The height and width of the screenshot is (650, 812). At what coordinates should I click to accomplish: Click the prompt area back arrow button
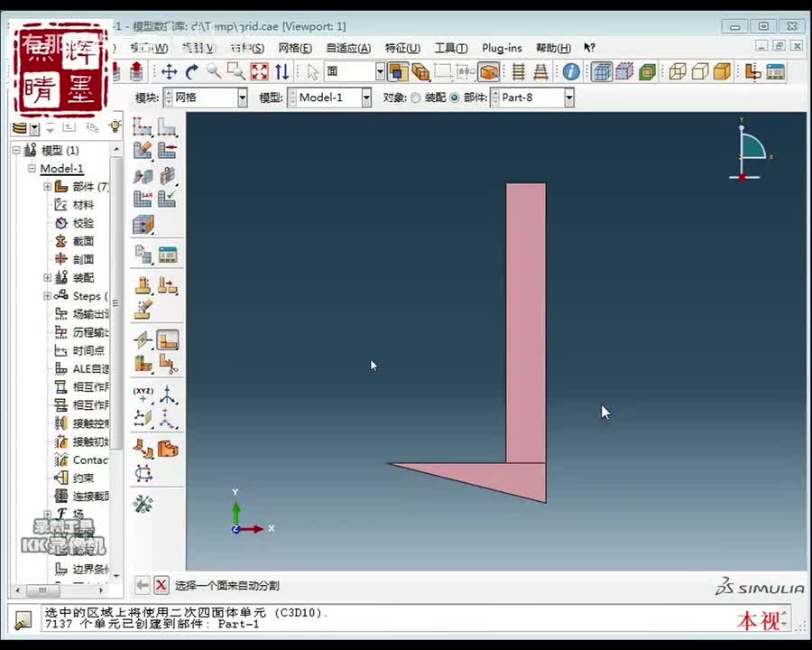tap(142, 586)
